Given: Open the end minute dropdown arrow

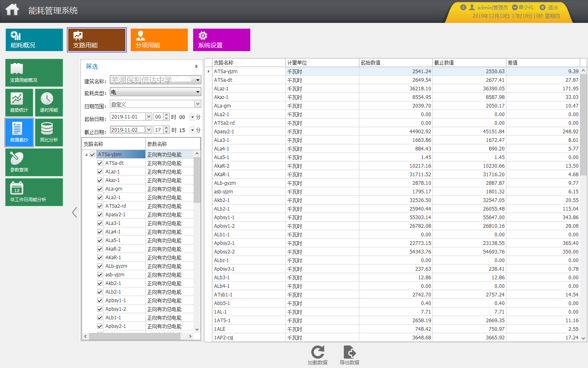Looking at the screenshot, I should 192,130.
